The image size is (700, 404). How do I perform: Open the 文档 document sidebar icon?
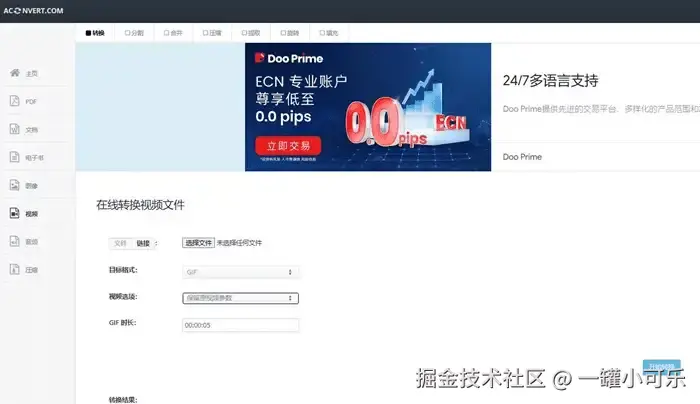[x=15, y=129]
